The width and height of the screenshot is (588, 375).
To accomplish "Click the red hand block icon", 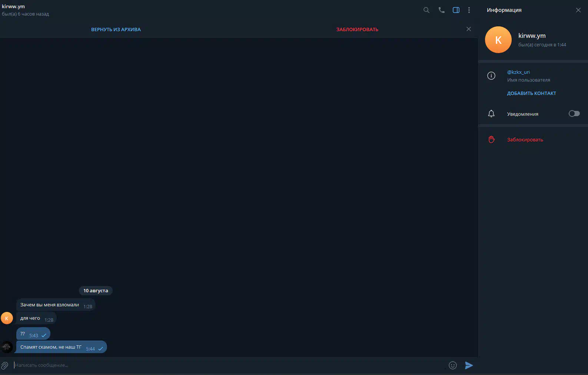I will (x=491, y=139).
